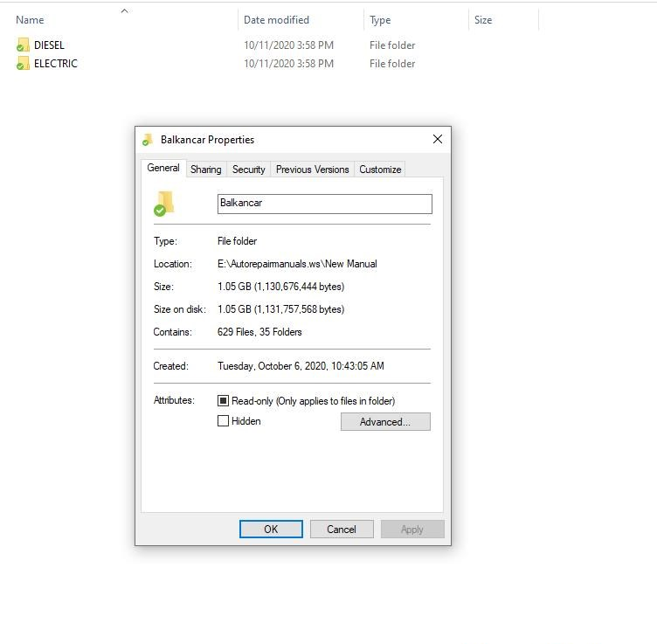Close the Balkancar Properties dialog
This screenshot has width=657, height=644.
437,139
